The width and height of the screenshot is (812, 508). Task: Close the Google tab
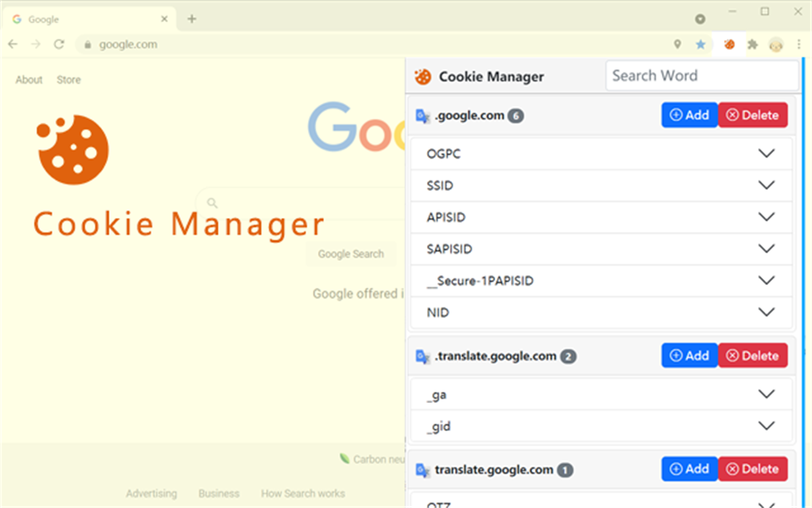(164, 19)
